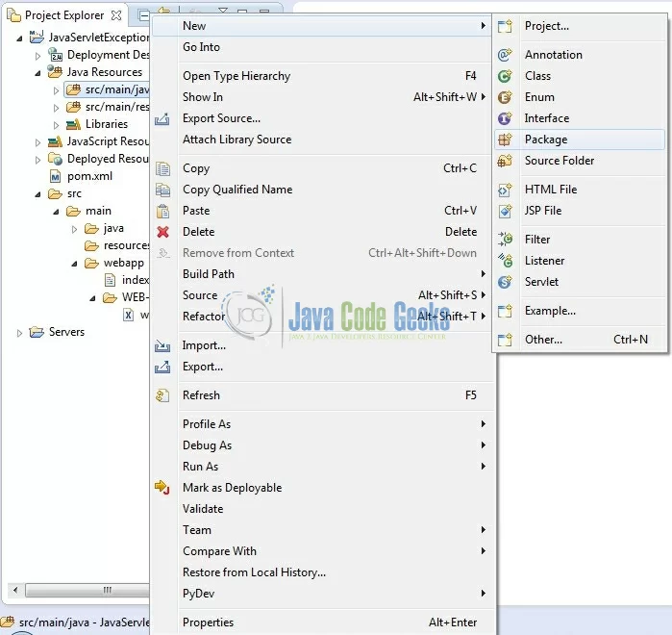Open the Show In submenu

tap(321, 97)
